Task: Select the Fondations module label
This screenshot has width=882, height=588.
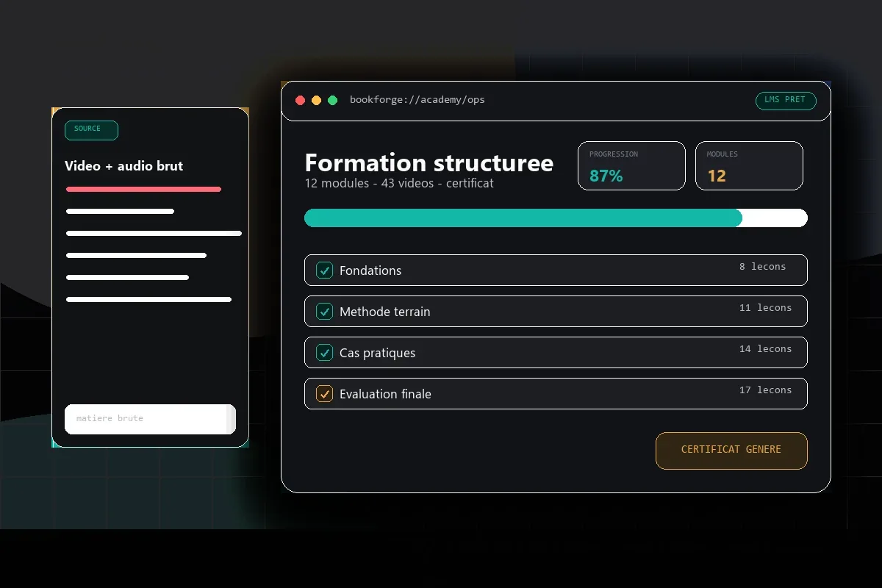Action: (370, 270)
